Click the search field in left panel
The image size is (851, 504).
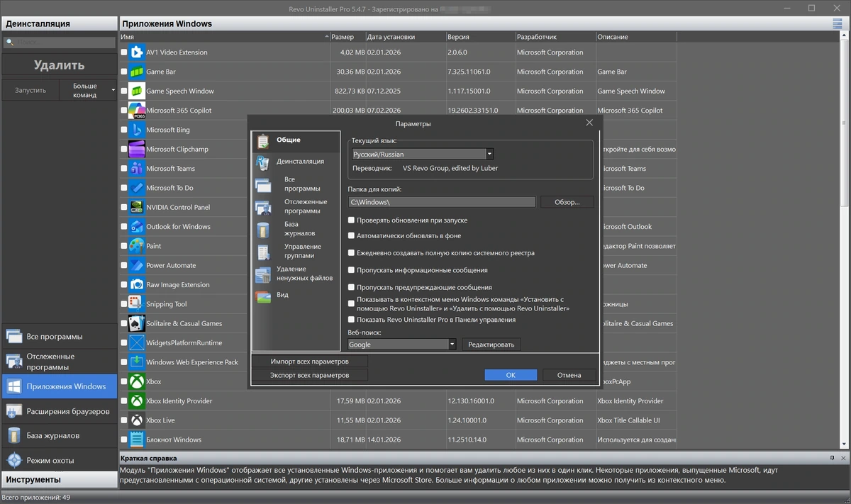point(59,43)
